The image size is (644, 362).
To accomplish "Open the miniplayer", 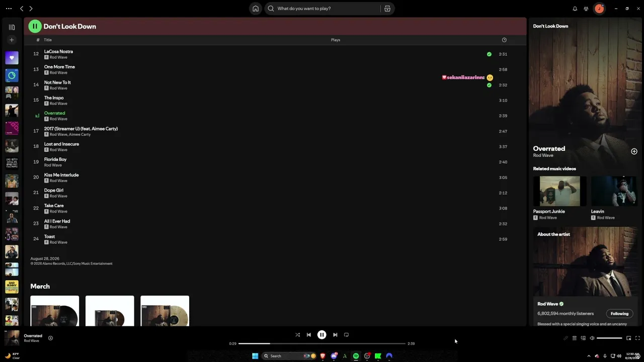I will click(628, 338).
